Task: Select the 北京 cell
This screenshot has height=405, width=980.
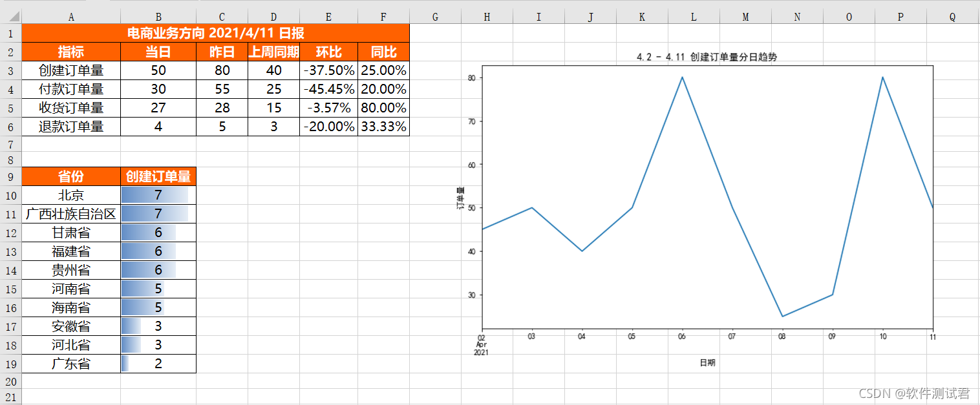Action: (71, 195)
